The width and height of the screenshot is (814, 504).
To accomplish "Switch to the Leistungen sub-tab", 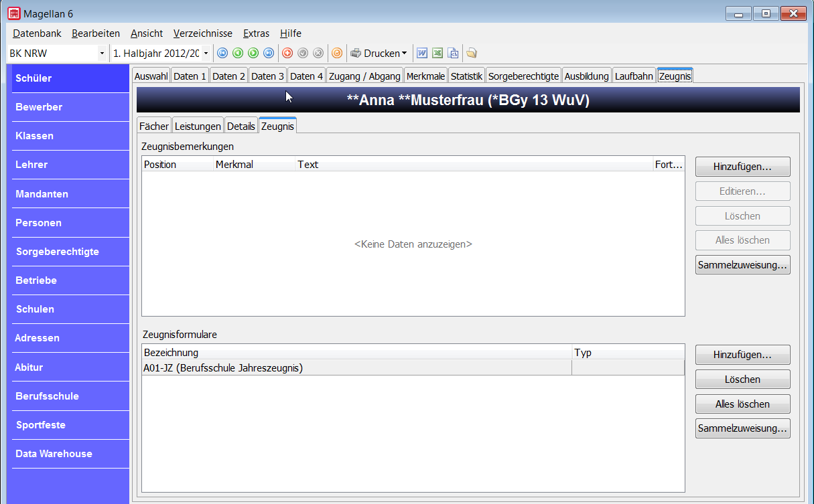I will (197, 126).
